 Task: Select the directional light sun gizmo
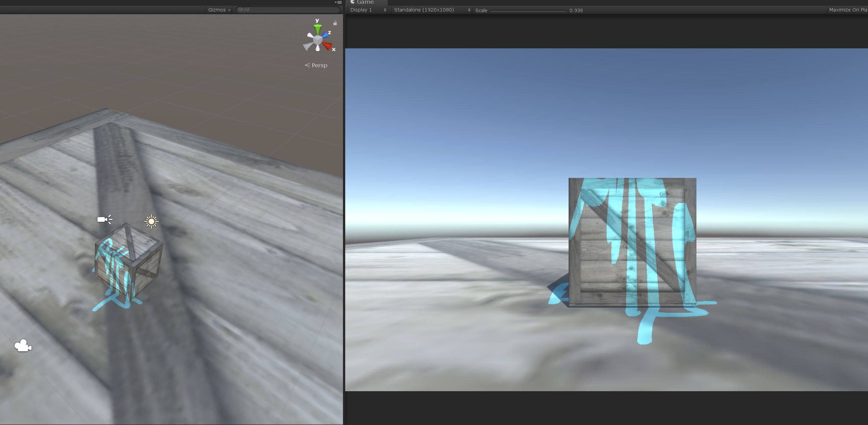(151, 221)
